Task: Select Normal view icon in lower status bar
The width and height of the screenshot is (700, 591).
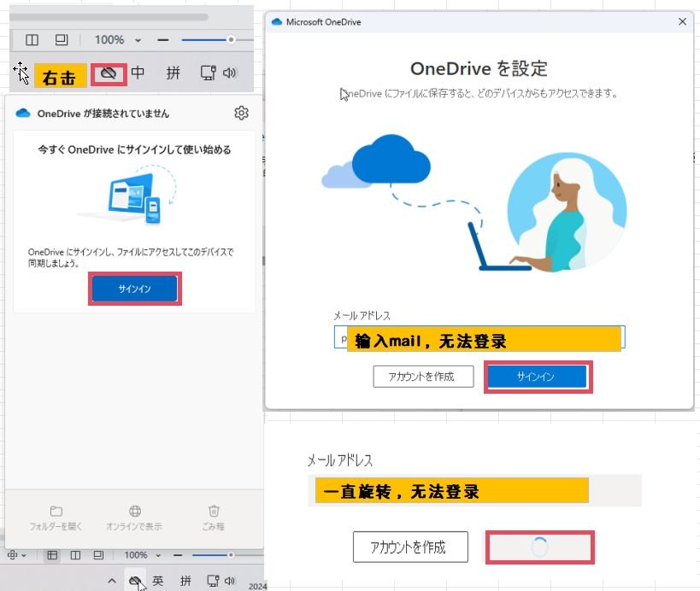Action: 52,555
